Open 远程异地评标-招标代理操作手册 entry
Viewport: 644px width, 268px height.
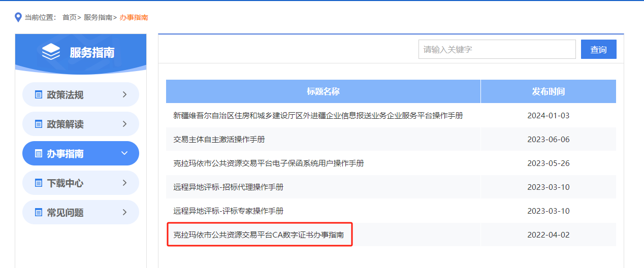click(228, 187)
